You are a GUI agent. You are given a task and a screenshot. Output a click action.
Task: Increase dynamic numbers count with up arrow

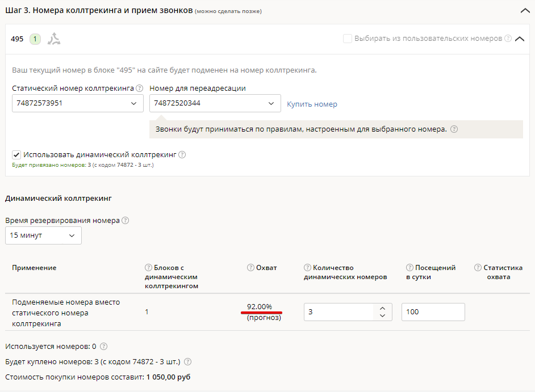(x=383, y=308)
